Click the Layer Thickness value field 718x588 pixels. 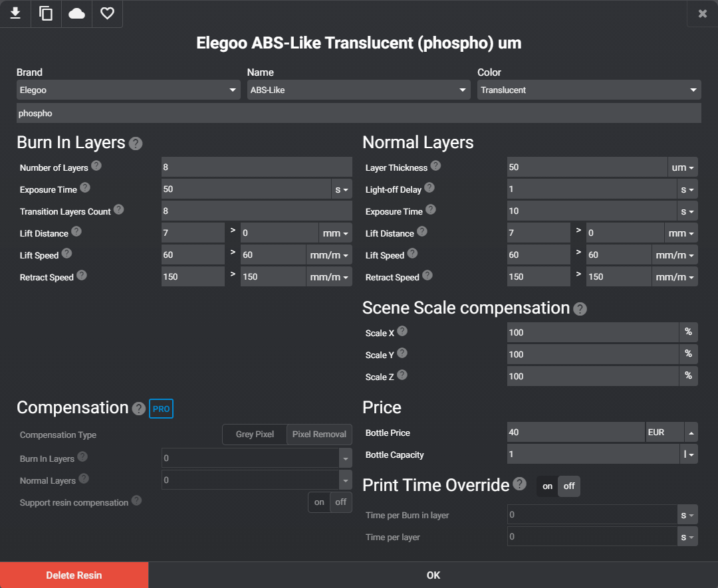tap(588, 167)
